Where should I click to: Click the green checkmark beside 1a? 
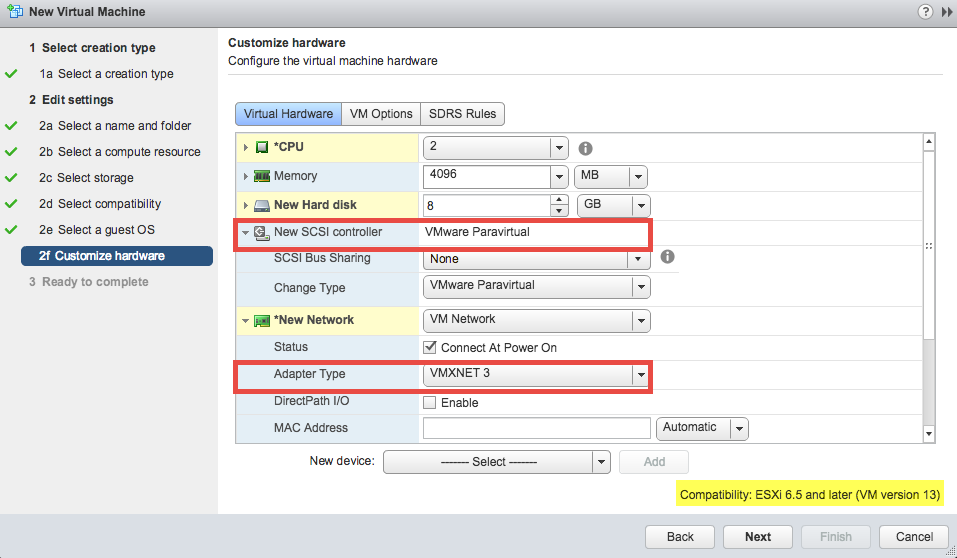click(11, 74)
